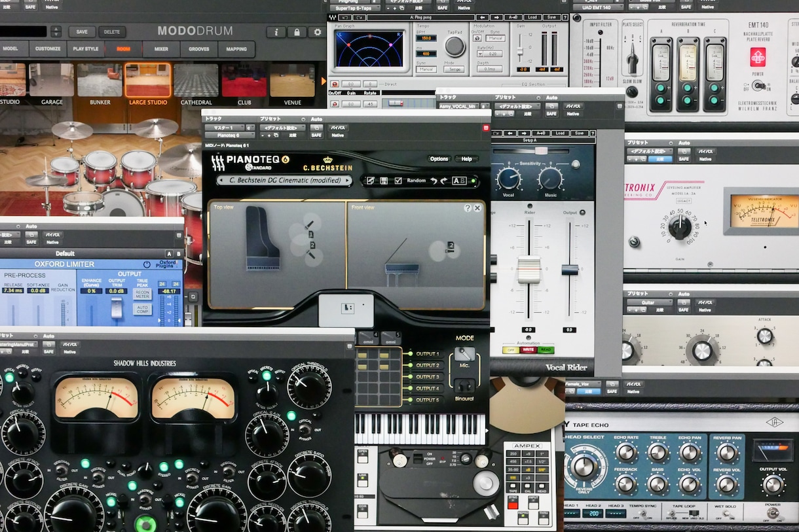Open the MODO DRUM info icon

[x=276, y=31]
